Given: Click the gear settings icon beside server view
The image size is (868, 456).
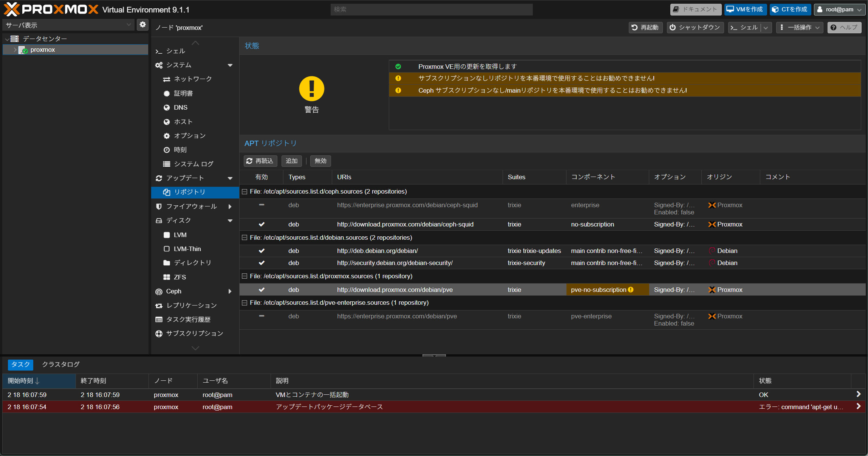Looking at the screenshot, I should pyautogui.click(x=142, y=25).
